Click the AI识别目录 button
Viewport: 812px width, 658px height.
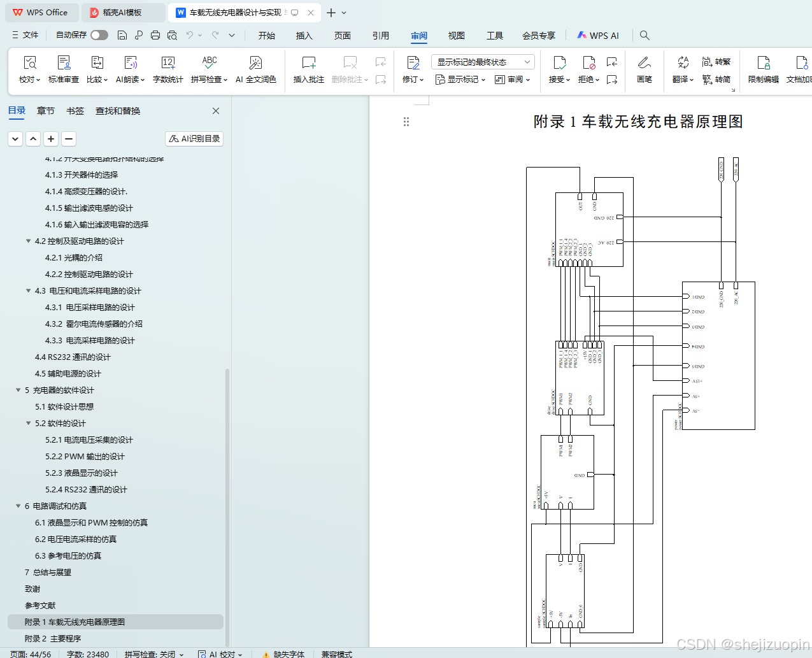194,138
